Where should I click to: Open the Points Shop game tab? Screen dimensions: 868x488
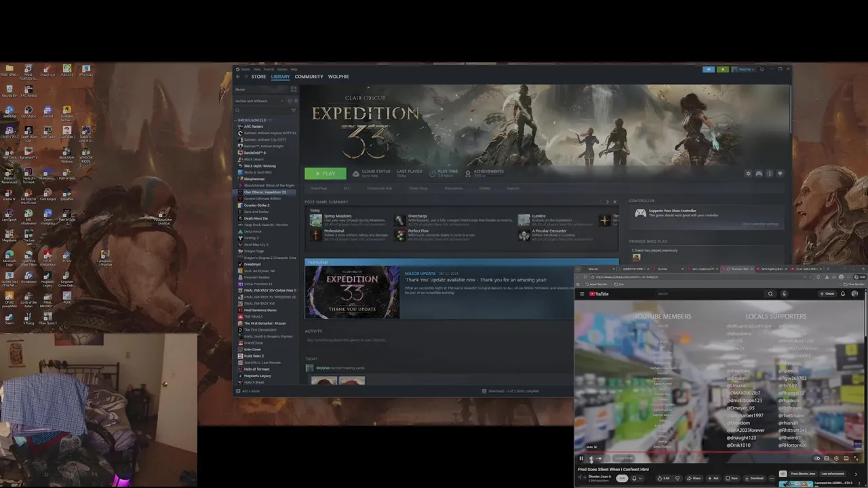418,188
